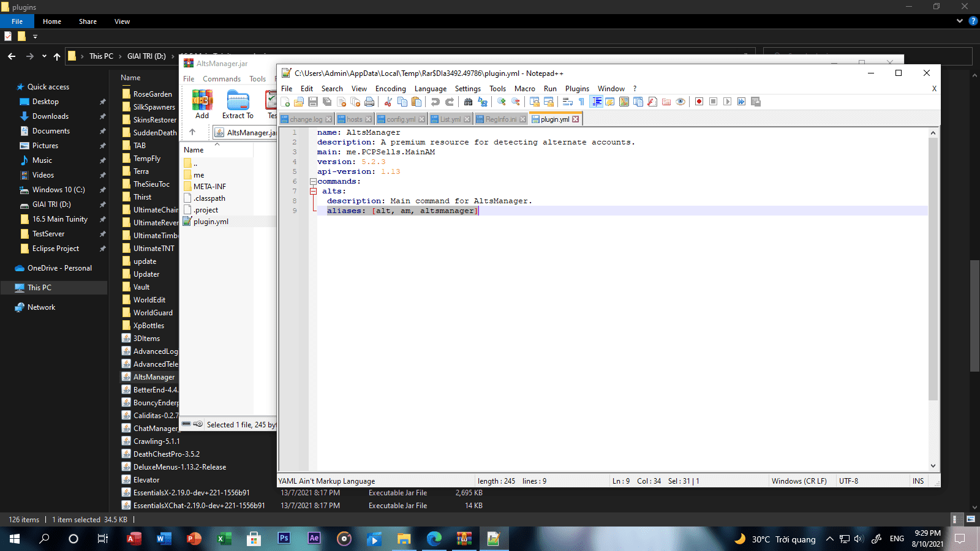Click the Playback macro icon
The image size is (980, 551).
727,102
